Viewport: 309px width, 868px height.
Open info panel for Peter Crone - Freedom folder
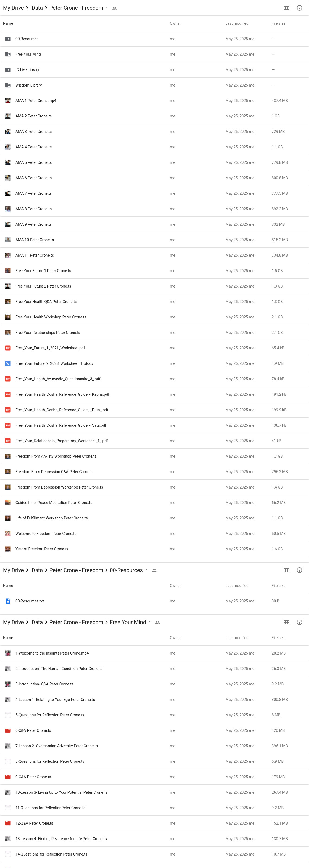(299, 8)
